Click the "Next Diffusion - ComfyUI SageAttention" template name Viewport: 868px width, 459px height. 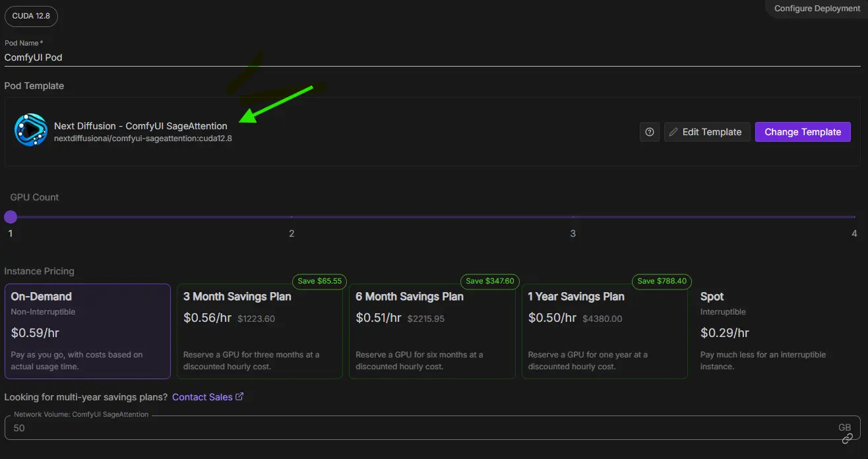(140, 126)
